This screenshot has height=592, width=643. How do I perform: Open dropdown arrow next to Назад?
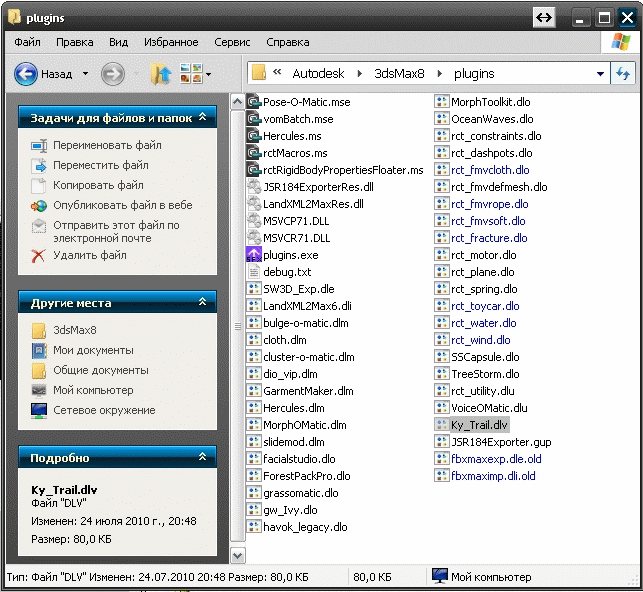[85, 74]
